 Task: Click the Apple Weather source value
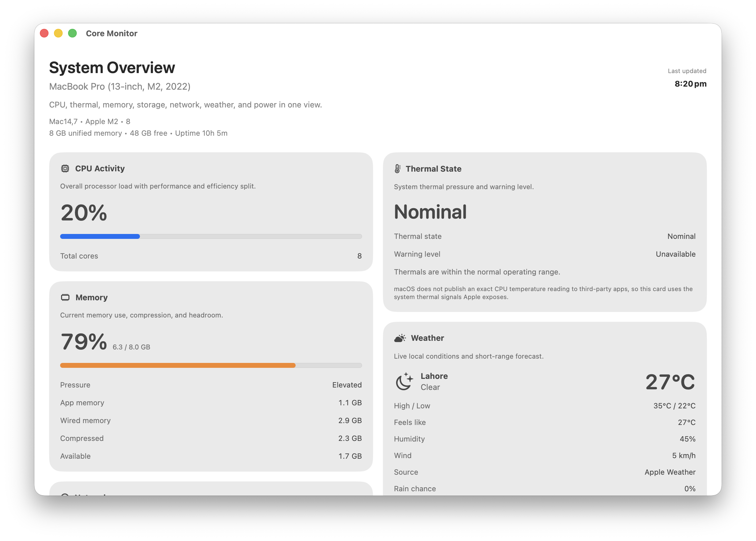(670, 472)
